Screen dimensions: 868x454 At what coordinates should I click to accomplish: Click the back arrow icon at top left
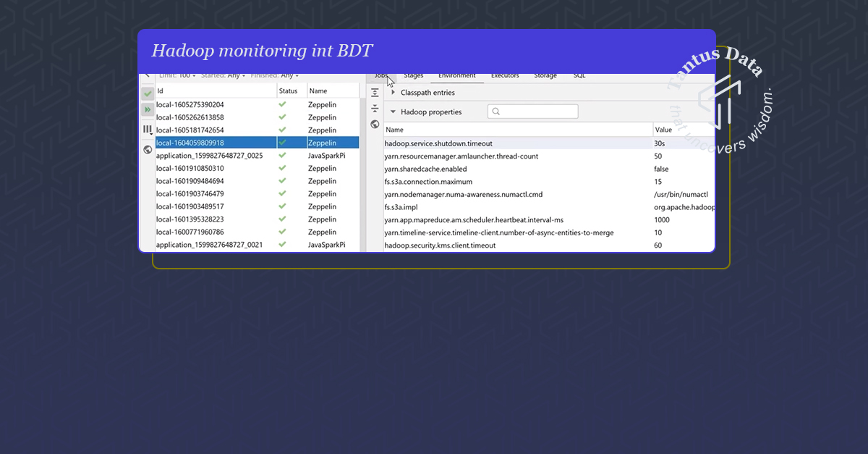tap(147, 75)
